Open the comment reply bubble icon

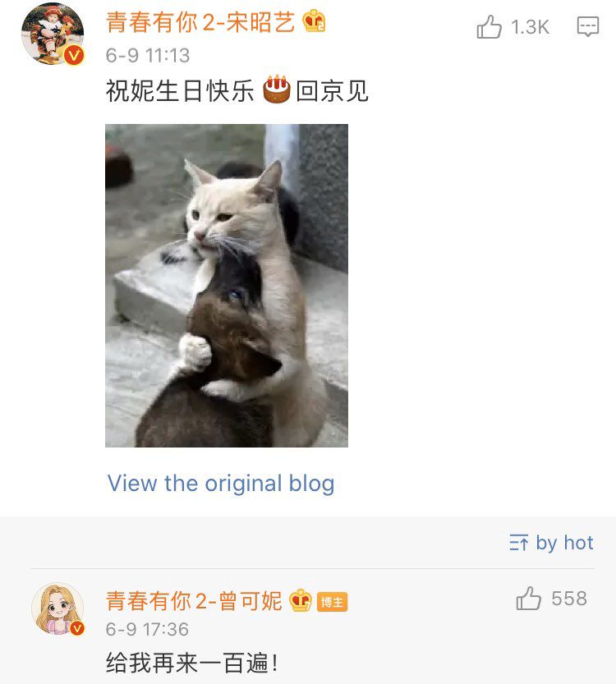pos(587,26)
